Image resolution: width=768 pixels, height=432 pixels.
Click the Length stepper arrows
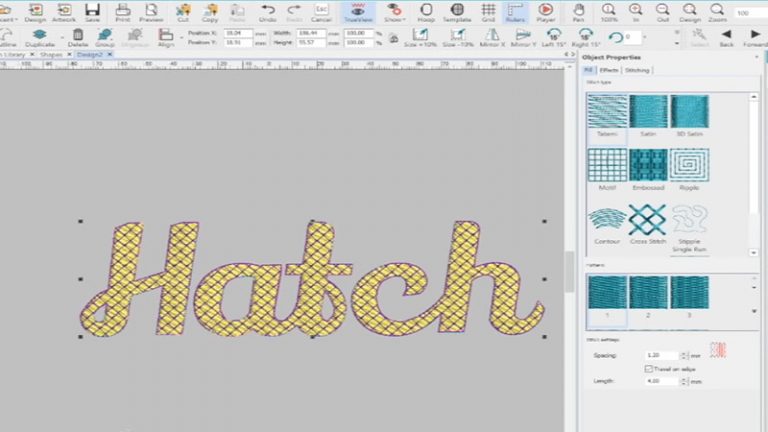pos(684,381)
